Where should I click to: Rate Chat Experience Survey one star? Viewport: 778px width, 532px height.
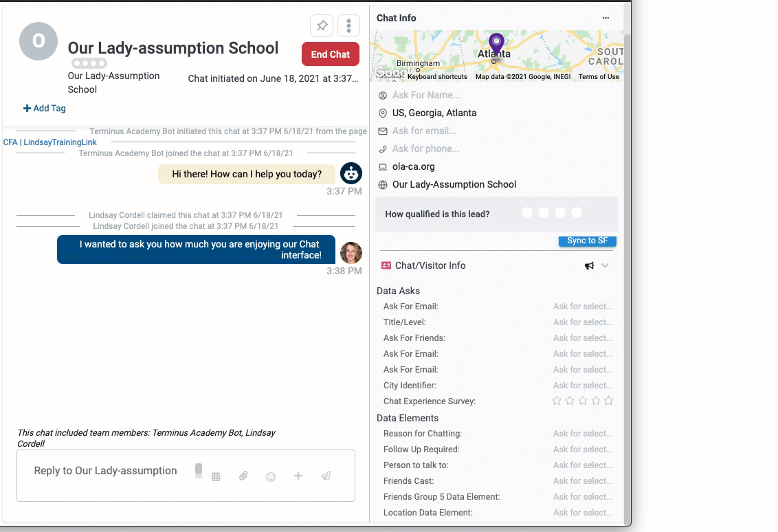557,401
